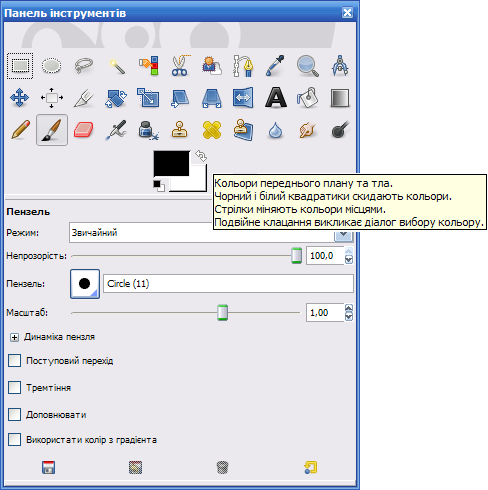Choose the Scissors Select tool
The image size is (488, 490).
180,66
